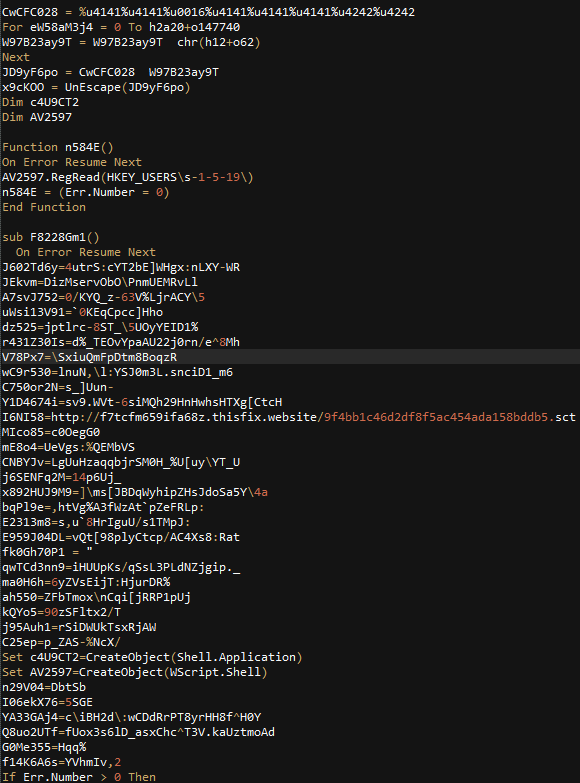This screenshot has width=580, height=783.
Task: Click the line 'C750or2N=s_]Uun-'
Action: (x=58, y=387)
